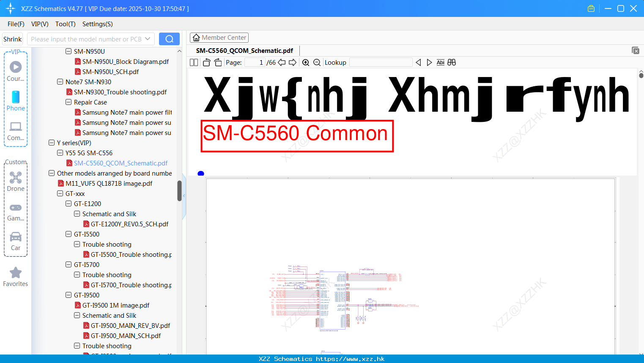This screenshot has height=363, width=644.
Task: Open GT-I5500_Trouble shooting.pdf
Action: 131,255
